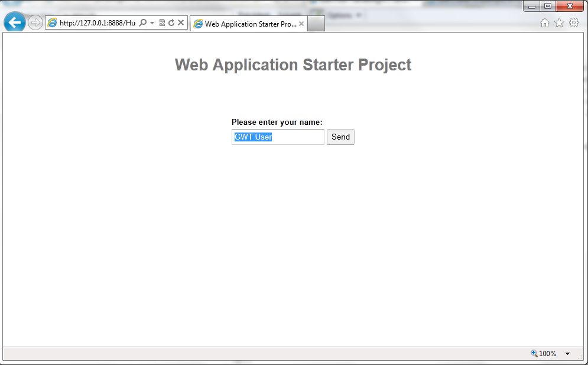Refresh the page using the toolbar icon
This screenshot has height=365, width=588.
point(171,22)
